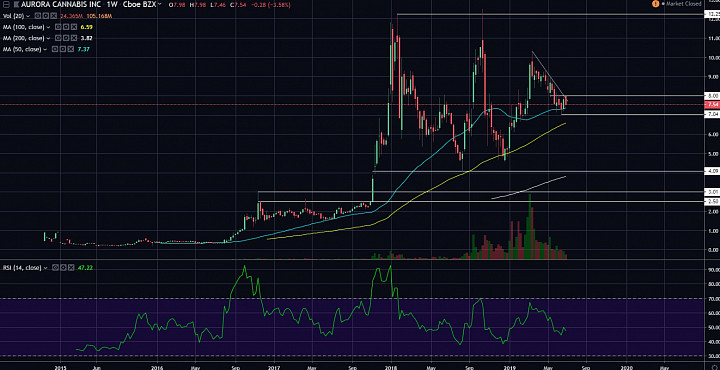Image resolution: width=720 pixels, height=370 pixels.
Task: Click the 3.82 MA 200 value
Action: coord(86,38)
